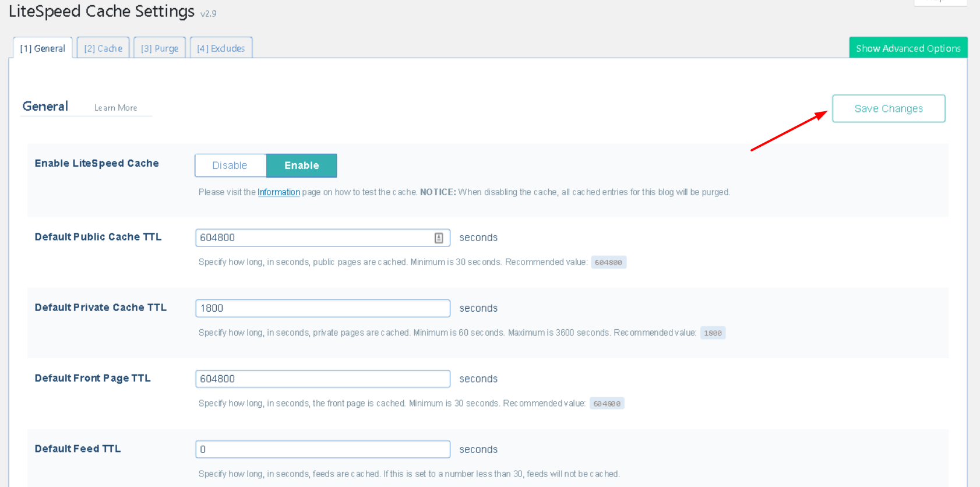Open the Information page link
This screenshot has height=487, width=980.
(279, 192)
